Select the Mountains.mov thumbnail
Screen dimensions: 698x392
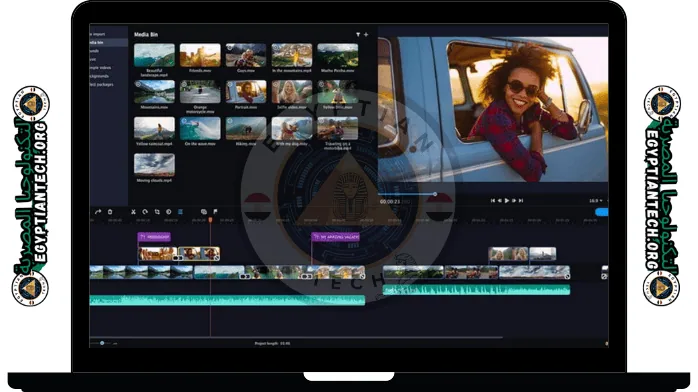pos(154,92)
